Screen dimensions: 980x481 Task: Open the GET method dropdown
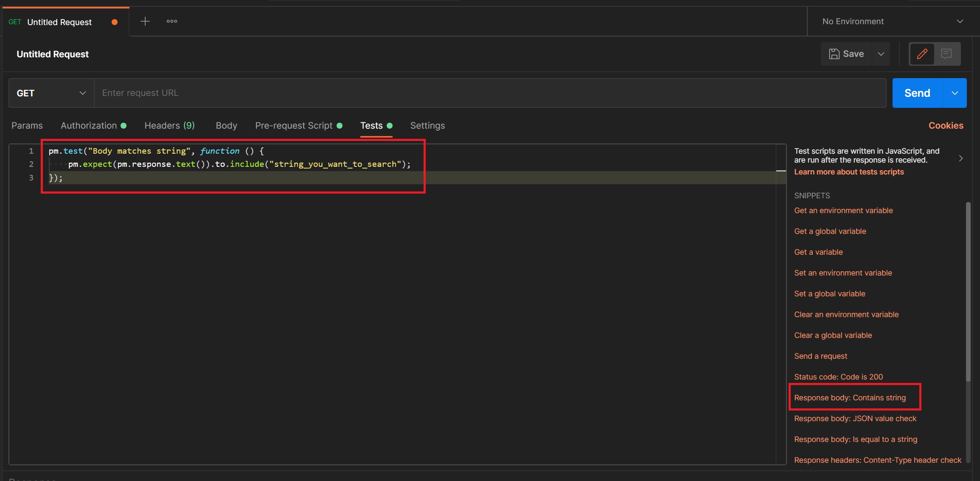pos(51,93)
